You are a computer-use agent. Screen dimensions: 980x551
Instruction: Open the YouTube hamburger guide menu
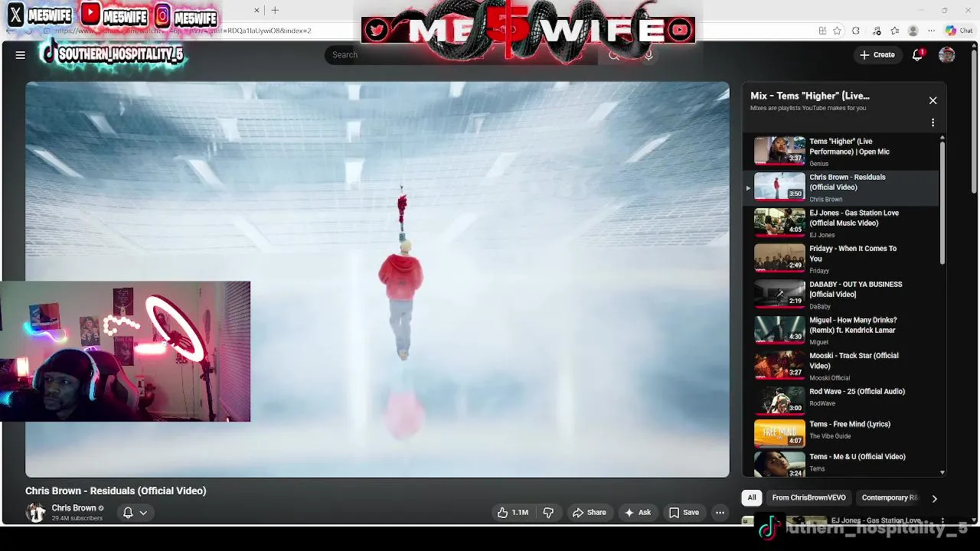tap(21, 55)
